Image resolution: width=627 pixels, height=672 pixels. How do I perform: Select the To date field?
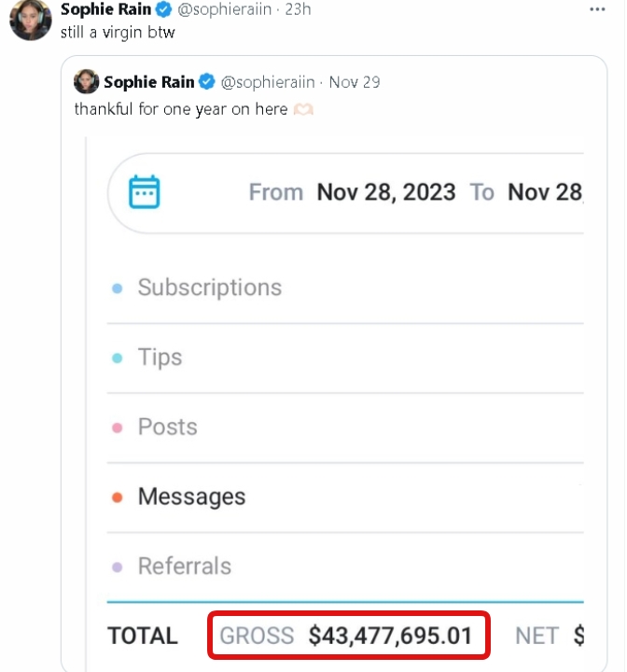click(x=545, y=192)
